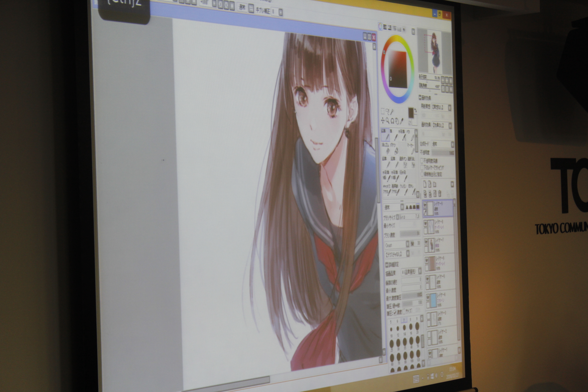
Task: Enable 不透明度保護 checkbox
Action: (422, 161)
